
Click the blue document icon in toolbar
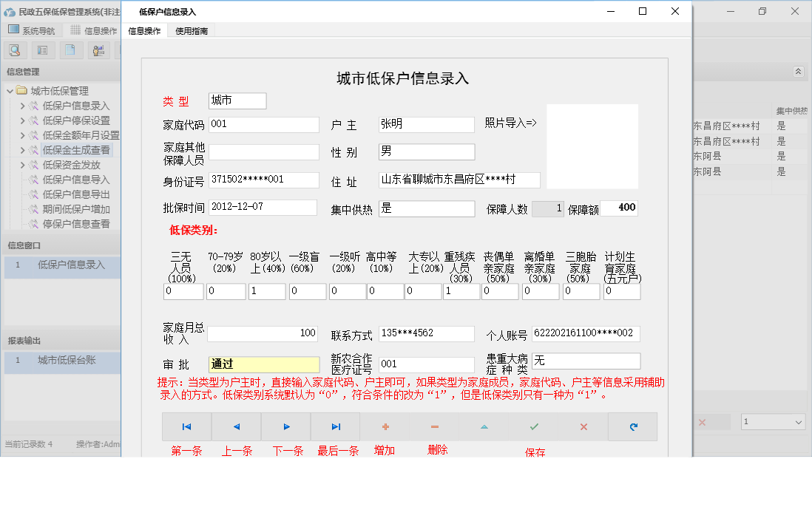pos(70,50)
